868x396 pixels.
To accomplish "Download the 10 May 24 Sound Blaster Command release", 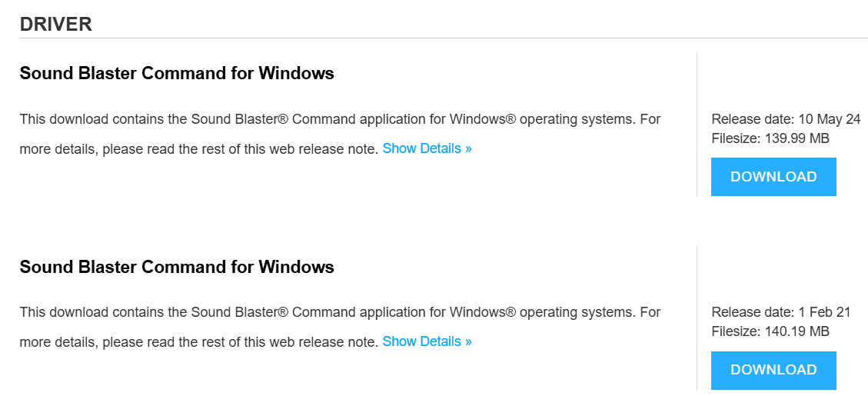I will pos(773,177).
